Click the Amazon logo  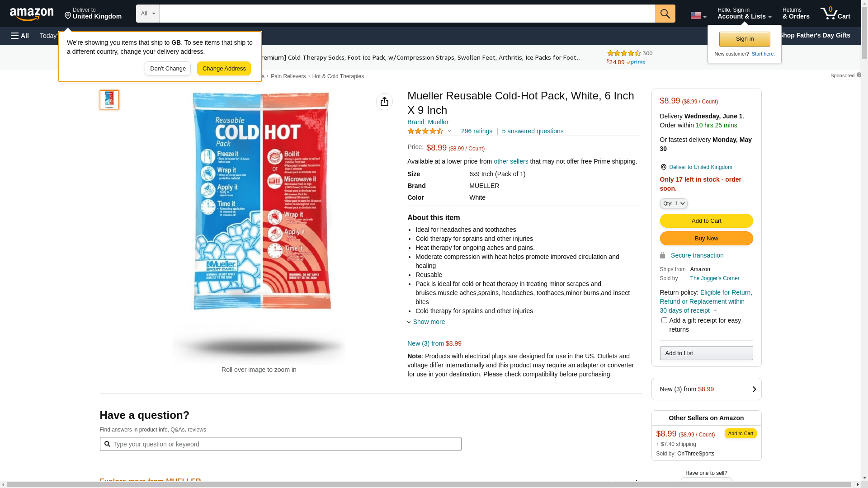click(x=32, y=14)
